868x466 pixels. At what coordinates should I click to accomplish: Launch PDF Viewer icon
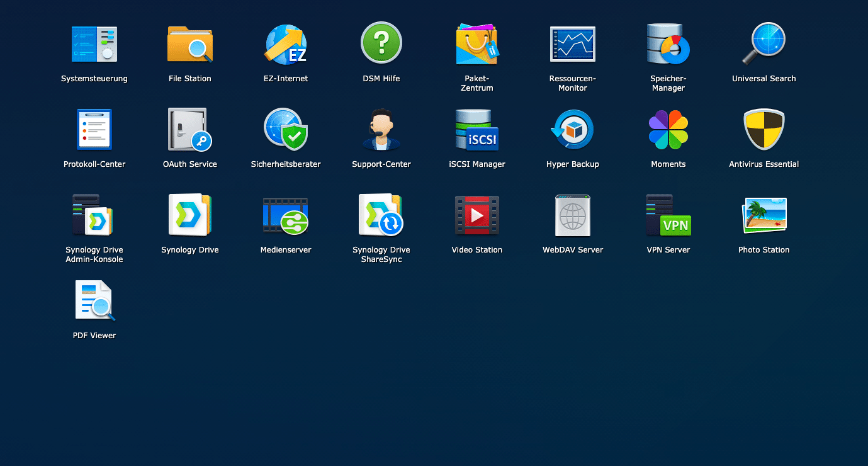tap(94, 301)
